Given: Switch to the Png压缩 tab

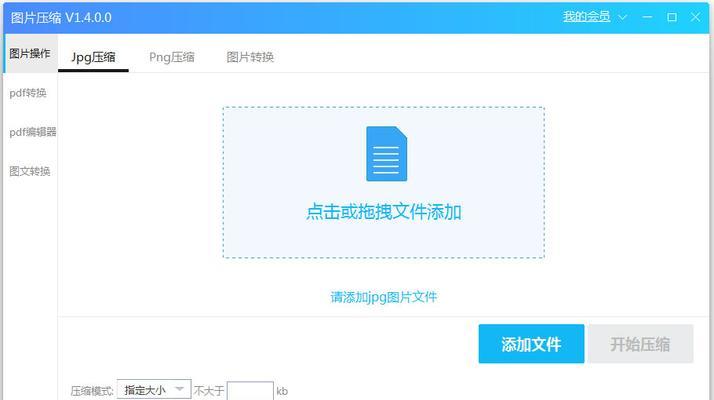Looking at the screenshot, I should (172, 57).
